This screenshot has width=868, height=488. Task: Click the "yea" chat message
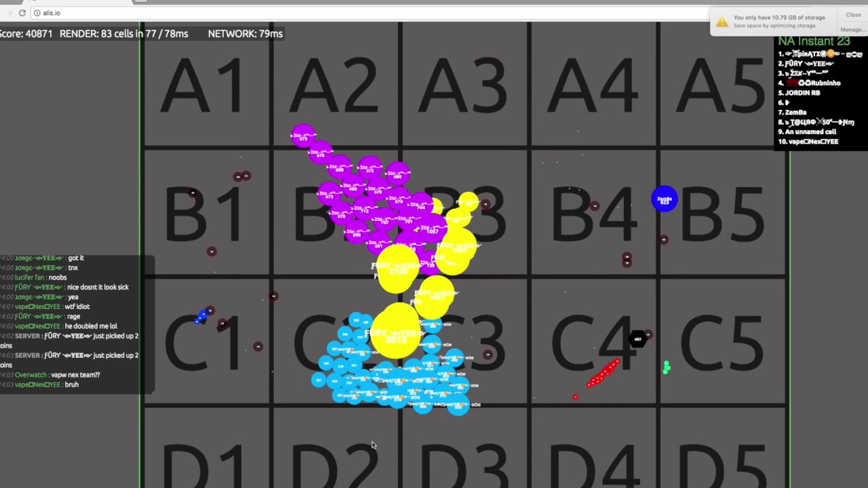click(73, 297)
